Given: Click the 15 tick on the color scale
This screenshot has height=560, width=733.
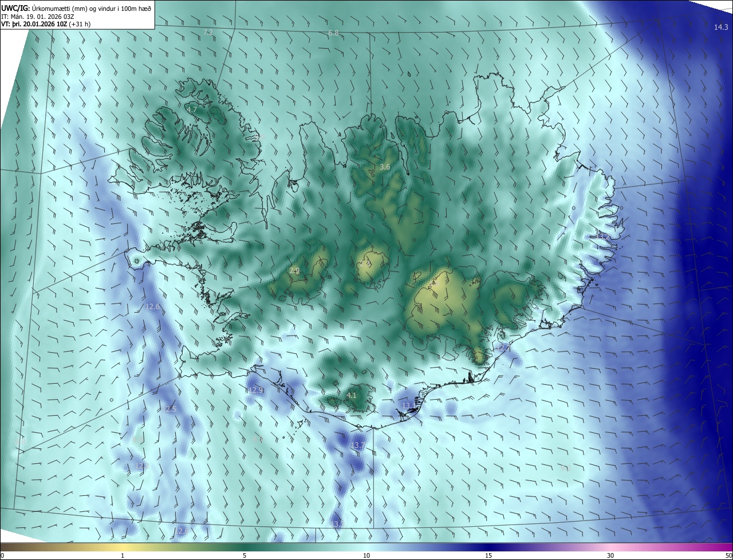Looking at the screenshot, I should coord(488,556).
